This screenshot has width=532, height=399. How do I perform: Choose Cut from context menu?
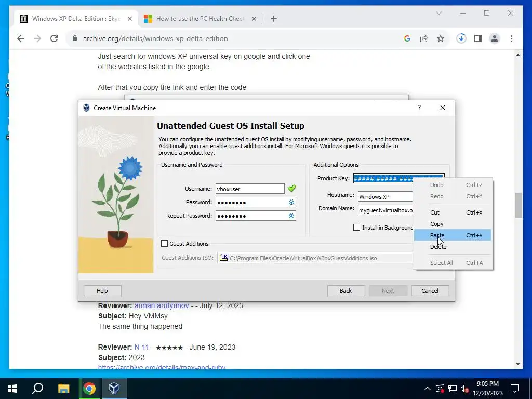click(453, 212)
